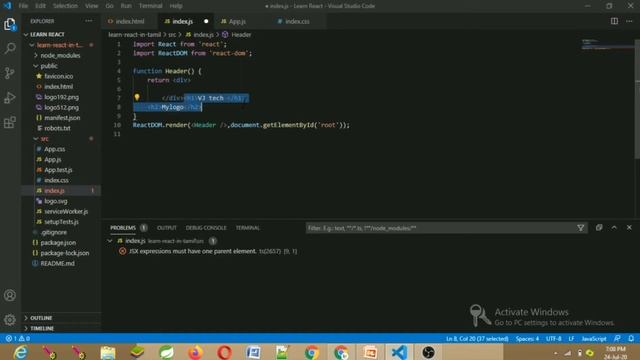Open the Explorer view in activity bar

tap(10, 24)
